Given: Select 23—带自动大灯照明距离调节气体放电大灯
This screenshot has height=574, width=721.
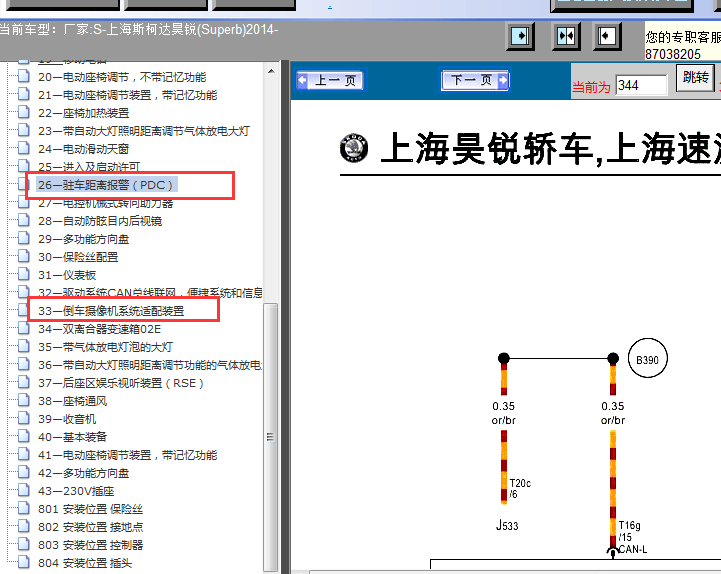Looking at the screenshot, I should (143, 131).
